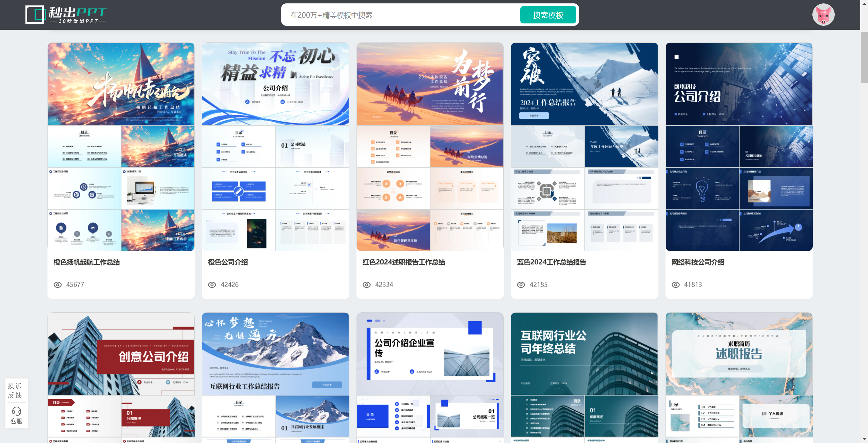Select the desert camel 为梦前行 cover thumbnail

(x=430, y=84)
